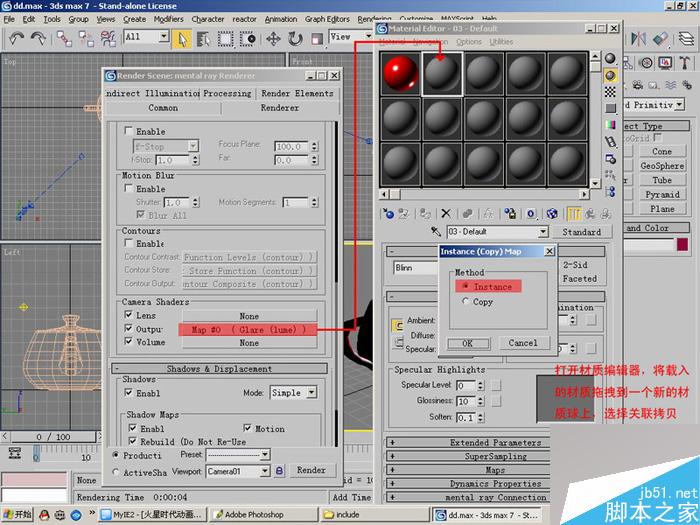Toggle Backlight icon in Material Editor

[610, 75]
